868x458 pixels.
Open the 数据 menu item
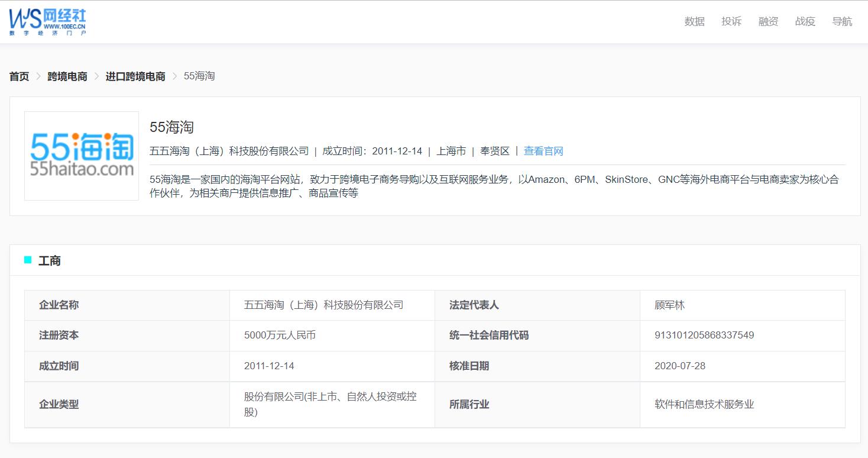point(694,21)
